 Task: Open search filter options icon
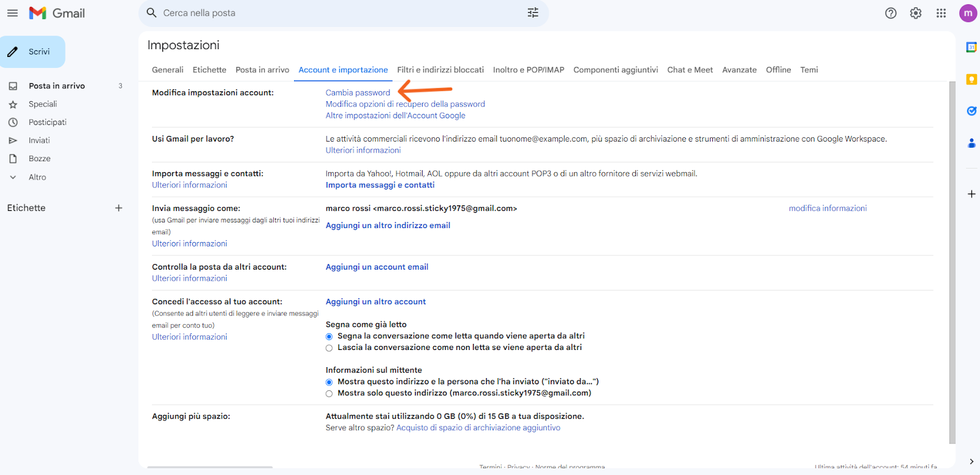pos(533,13)
